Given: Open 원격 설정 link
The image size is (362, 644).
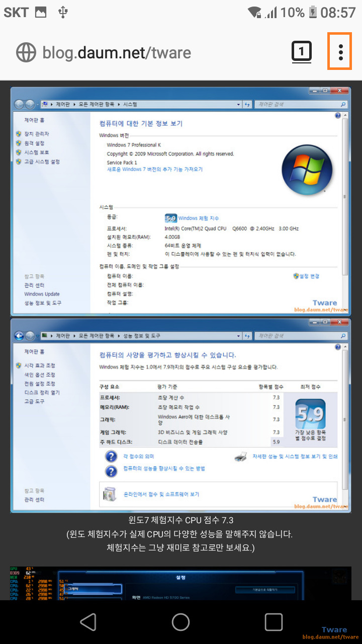Looking at the screenshot, I should (x=34, y=143).
